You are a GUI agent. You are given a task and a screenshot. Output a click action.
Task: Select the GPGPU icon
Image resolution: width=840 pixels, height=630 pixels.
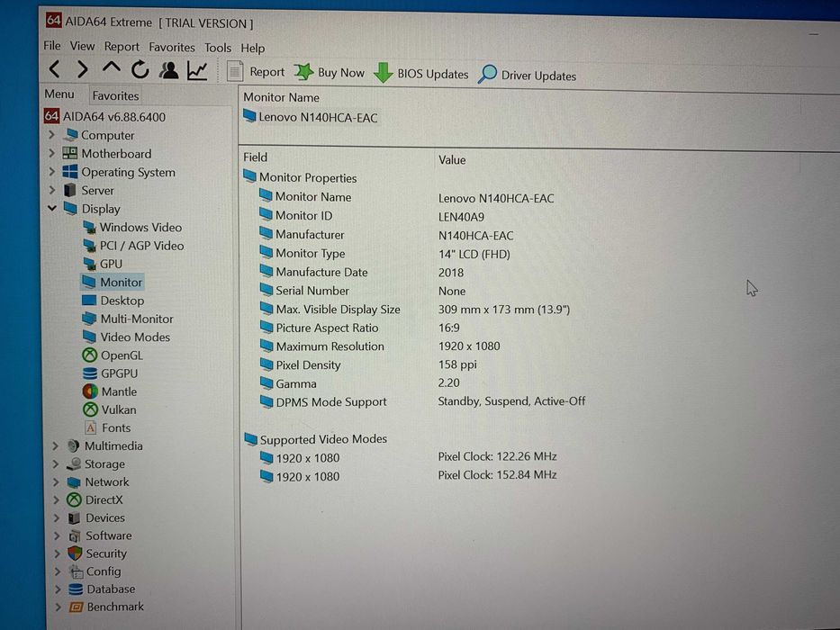[x=90, y=373]
